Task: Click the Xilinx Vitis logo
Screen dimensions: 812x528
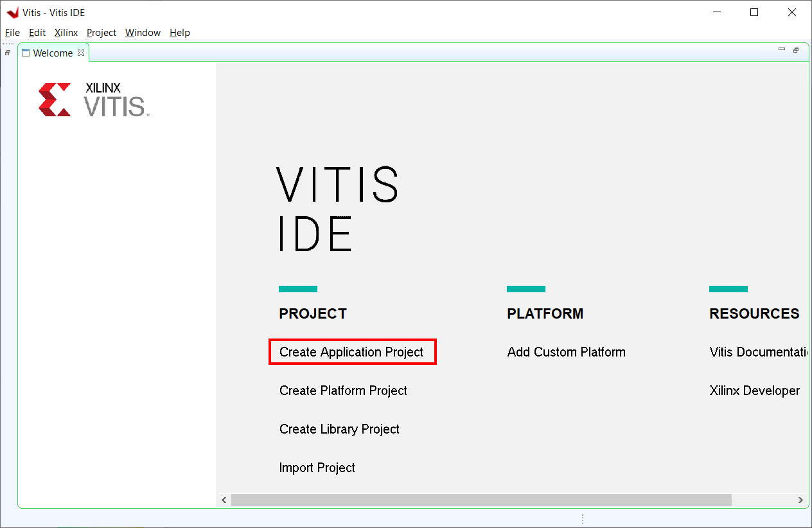Action: coord(94,100)
